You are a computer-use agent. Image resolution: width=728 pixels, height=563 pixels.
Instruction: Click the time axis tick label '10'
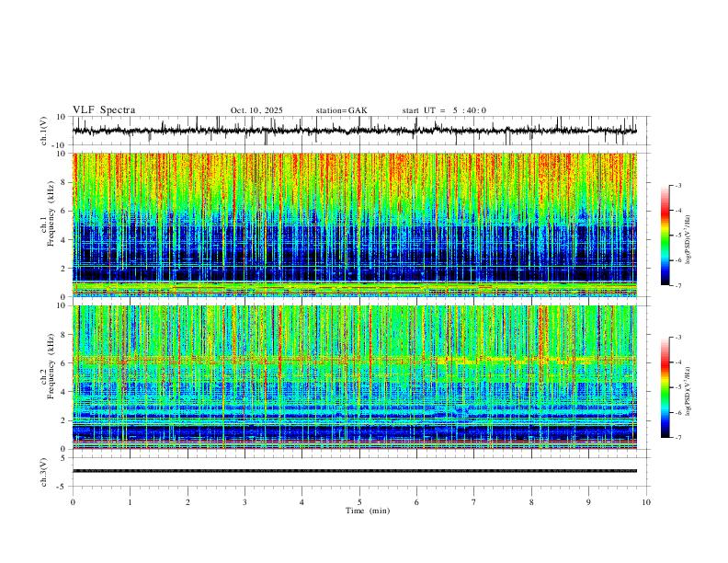646,502
